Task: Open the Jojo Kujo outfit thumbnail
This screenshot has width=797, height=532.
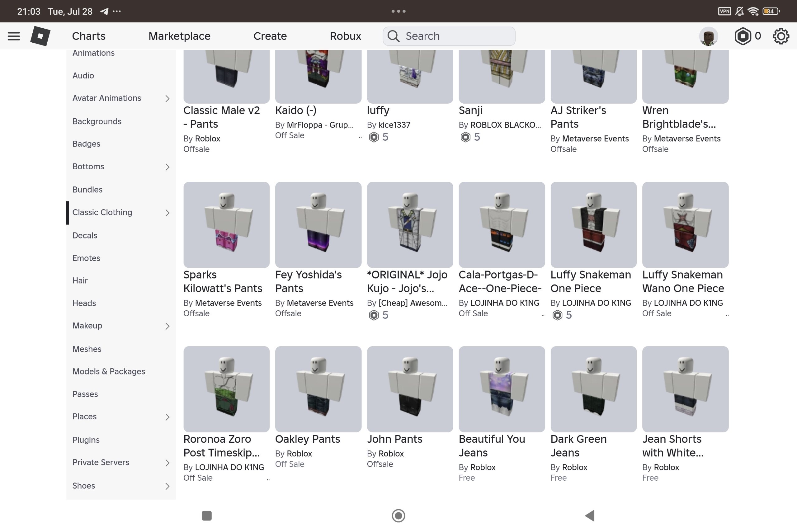Action: click(x=410, y=225)
